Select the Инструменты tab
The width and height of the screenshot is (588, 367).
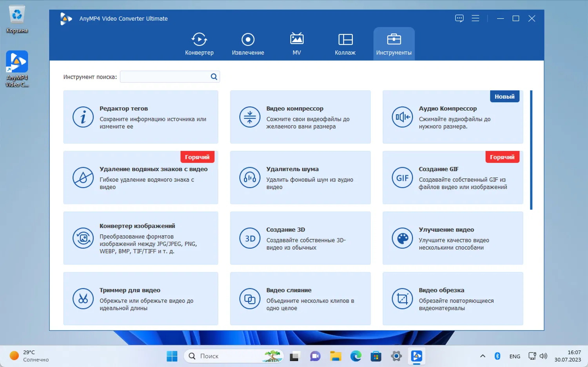click(394, 44)
